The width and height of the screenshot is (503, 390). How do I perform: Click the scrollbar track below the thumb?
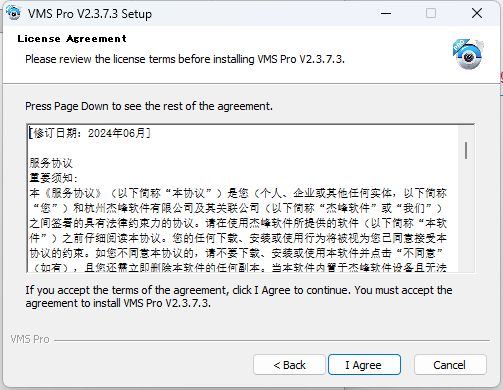point(466,215)
